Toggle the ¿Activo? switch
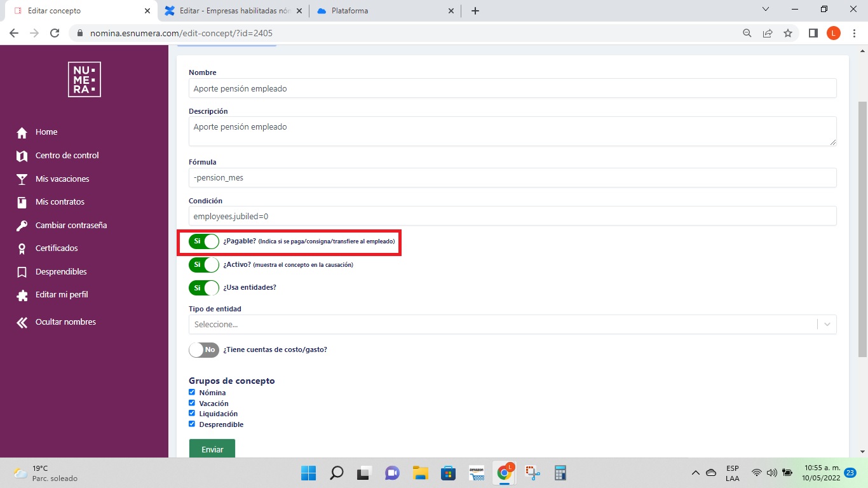 pos(204,264)
